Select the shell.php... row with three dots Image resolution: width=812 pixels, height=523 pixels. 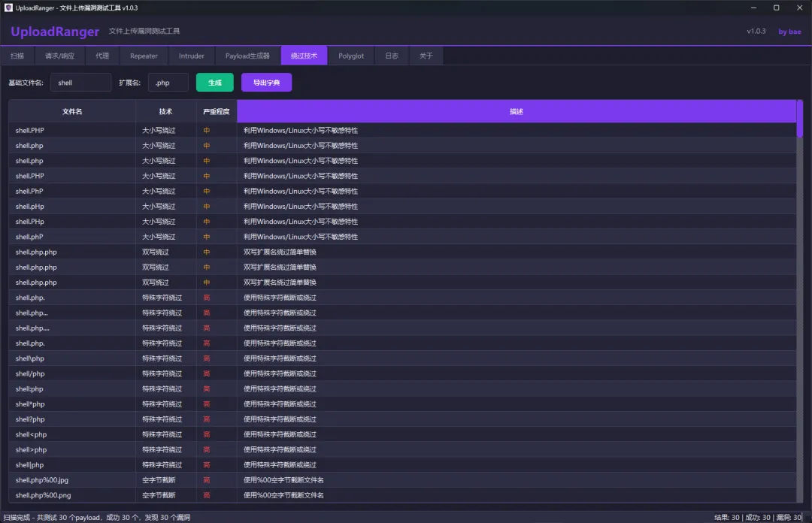point(402,313)
